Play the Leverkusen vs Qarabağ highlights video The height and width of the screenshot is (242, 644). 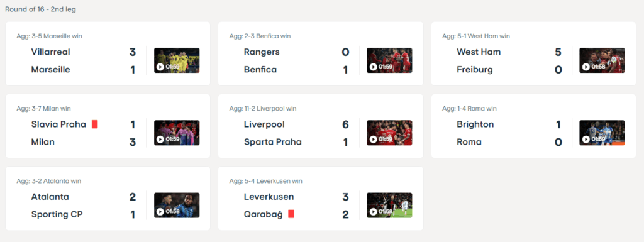point(389,205)
